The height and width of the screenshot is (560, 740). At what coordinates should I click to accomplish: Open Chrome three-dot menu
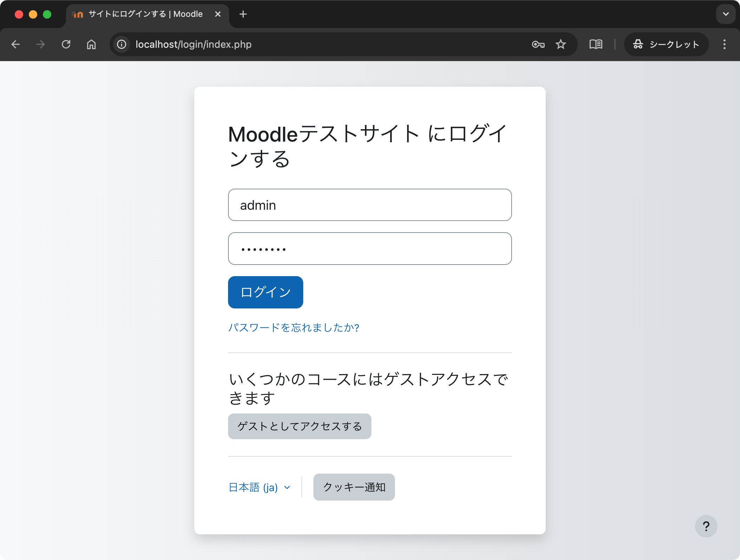(724, 44)
